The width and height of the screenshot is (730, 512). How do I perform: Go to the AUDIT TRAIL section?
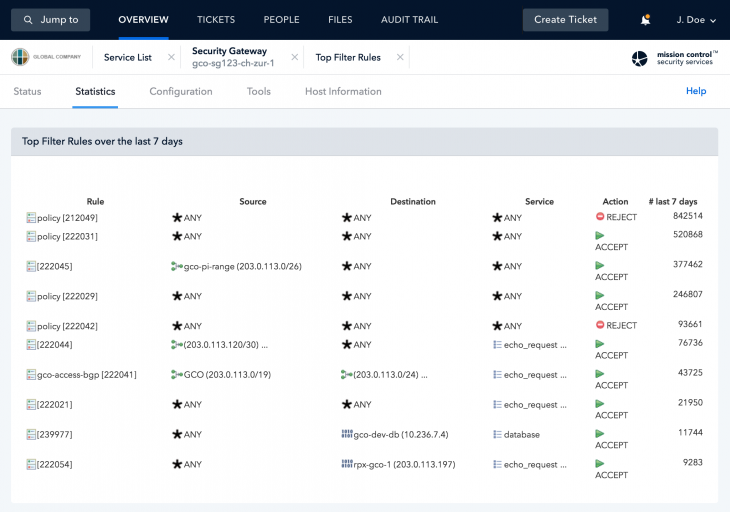tap(409, 20)
